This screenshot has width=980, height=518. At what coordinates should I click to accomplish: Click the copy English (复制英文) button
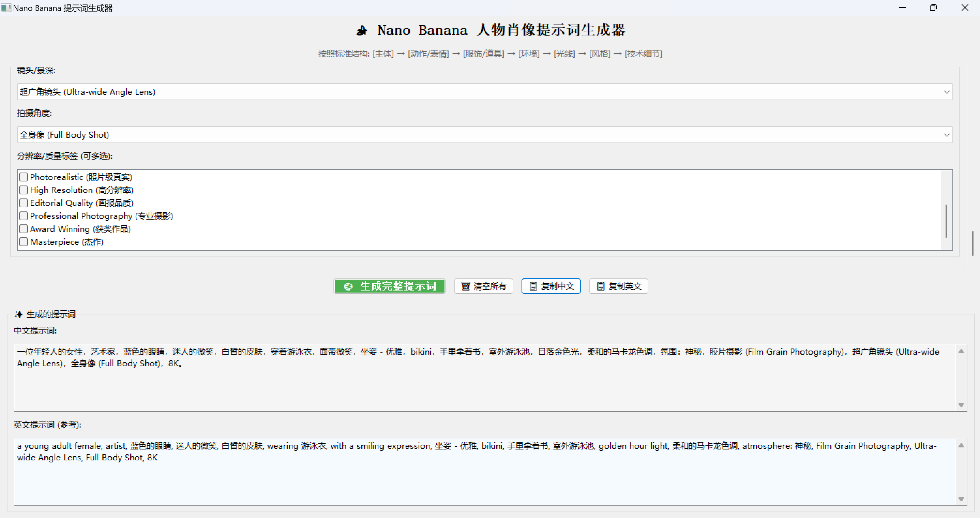pyautogui.click(x=618, y=286)
